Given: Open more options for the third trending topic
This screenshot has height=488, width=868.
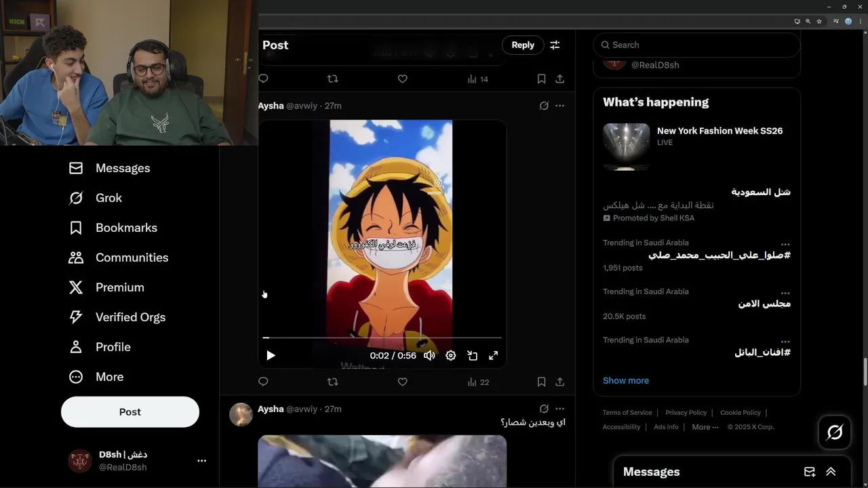Looking at the screenshot, I should click(x=785, y=342).
